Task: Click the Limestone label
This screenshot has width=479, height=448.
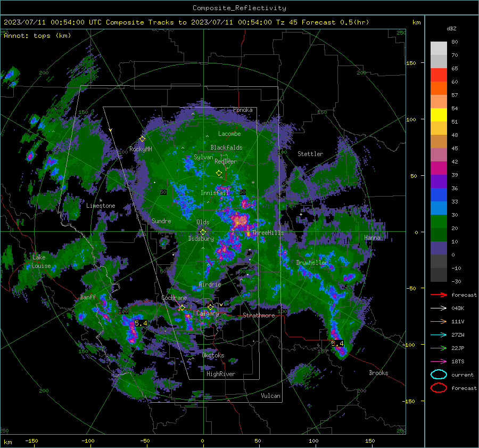Action: pyautogui.click(x=101, y=206)
